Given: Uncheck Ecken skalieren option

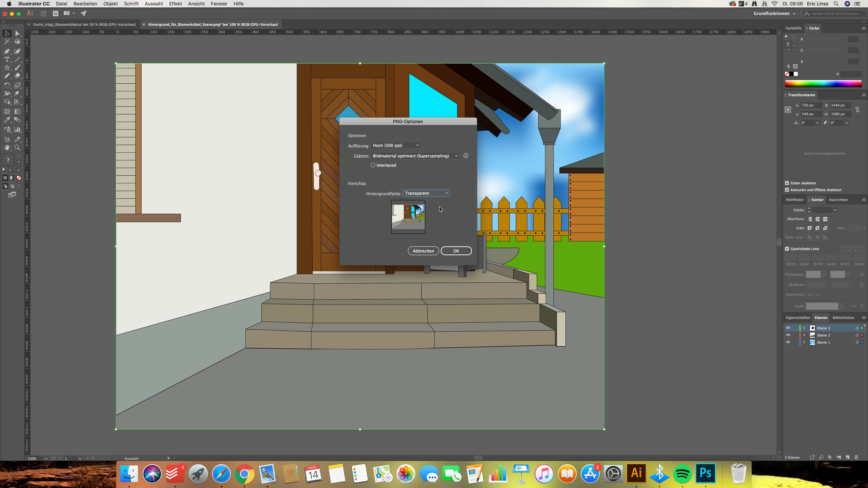Looking at the screenshot, I should (x=787, y=183).
